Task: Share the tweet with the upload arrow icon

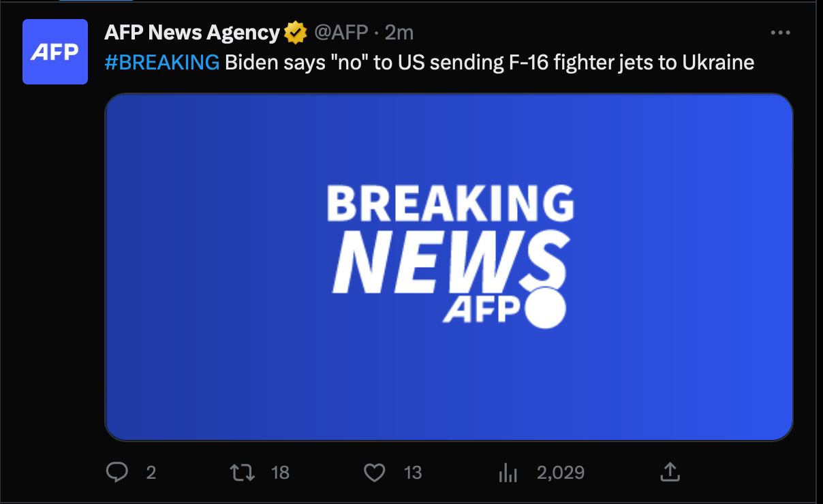Action: coord(670,471)
